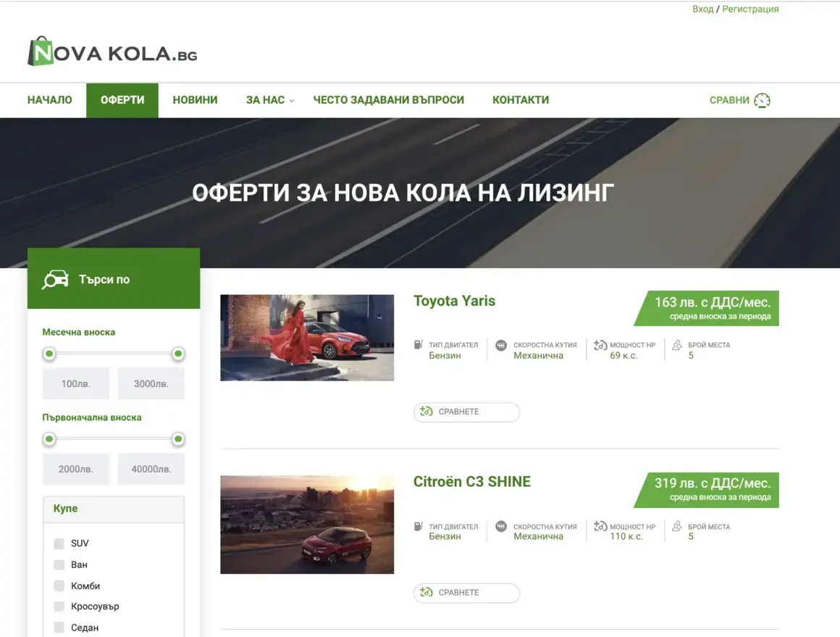This screenshot has height=637, width=840.
Task: Click the minimum handle of Месечна вноска slider
Action: 49,354
